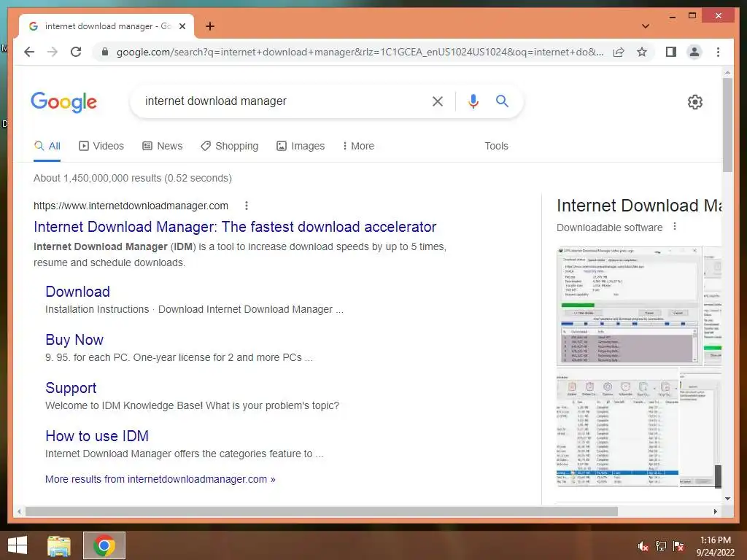Click More results from internetdownloadmanager.com
This screenshot has width=747, height=560.
(x=160, y=479)
